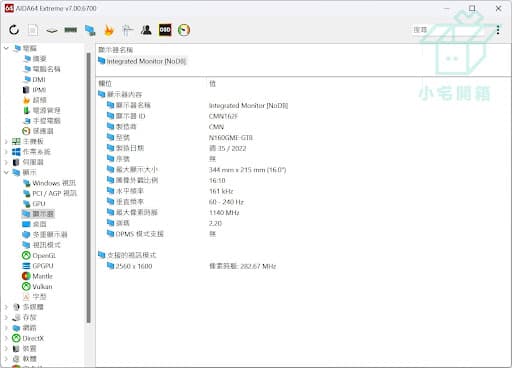Click the search input field
Image resolution: width=512 pixels, height=368 pixels.
[x=449, y=30]
